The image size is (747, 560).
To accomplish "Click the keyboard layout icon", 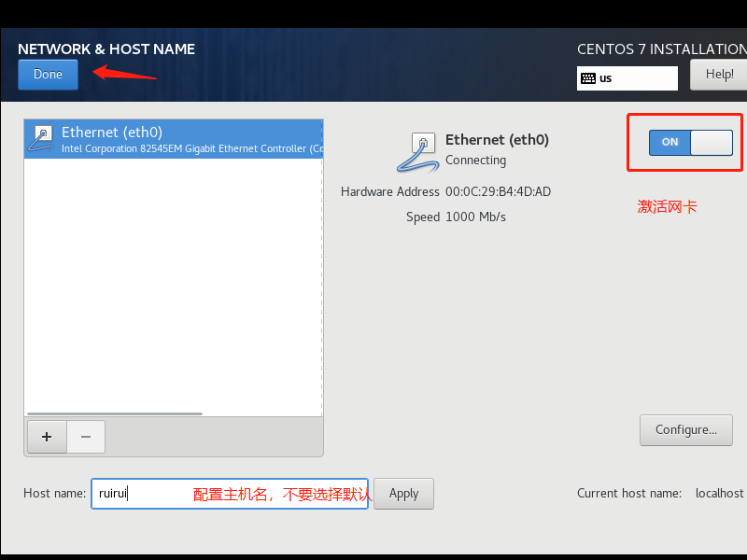I will [x=589, y=78].
